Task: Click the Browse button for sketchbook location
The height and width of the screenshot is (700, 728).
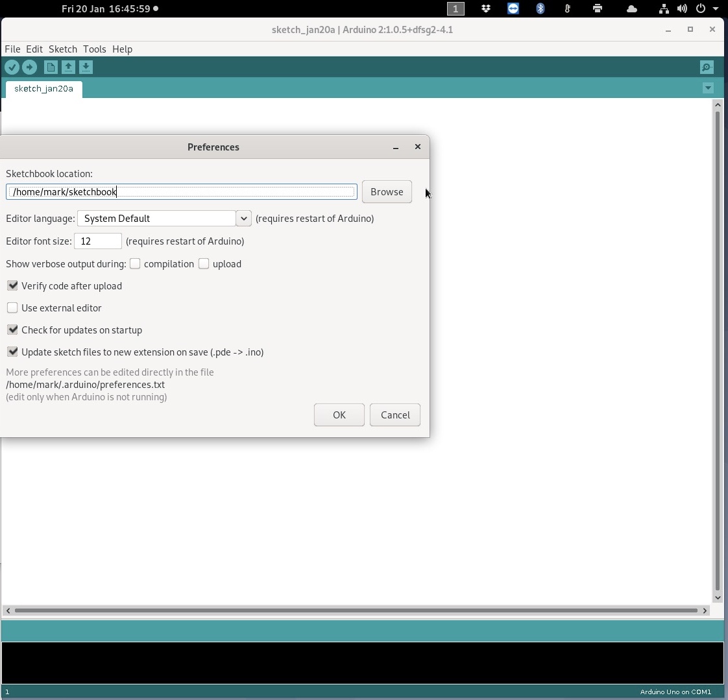Action: click(x=387, y=191)
